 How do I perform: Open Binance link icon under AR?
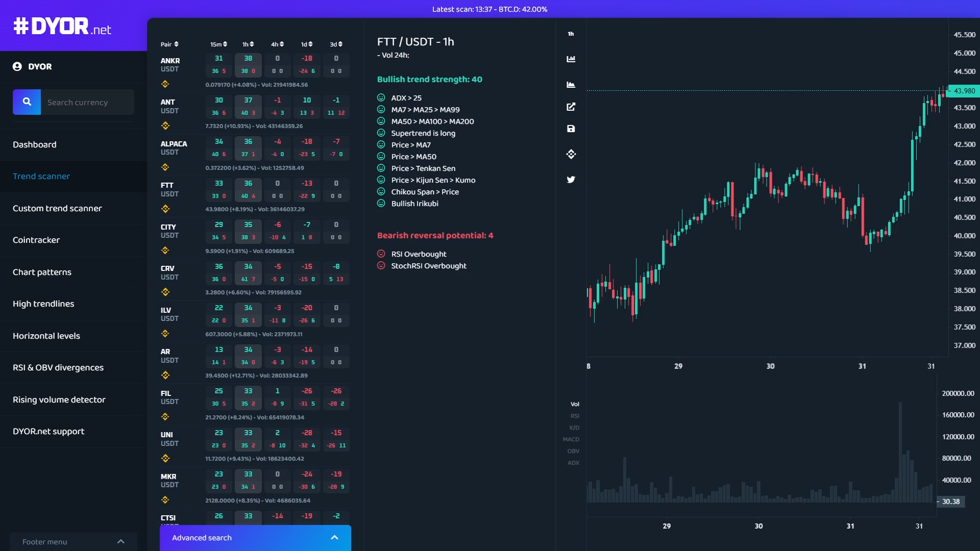click(165, 375)
